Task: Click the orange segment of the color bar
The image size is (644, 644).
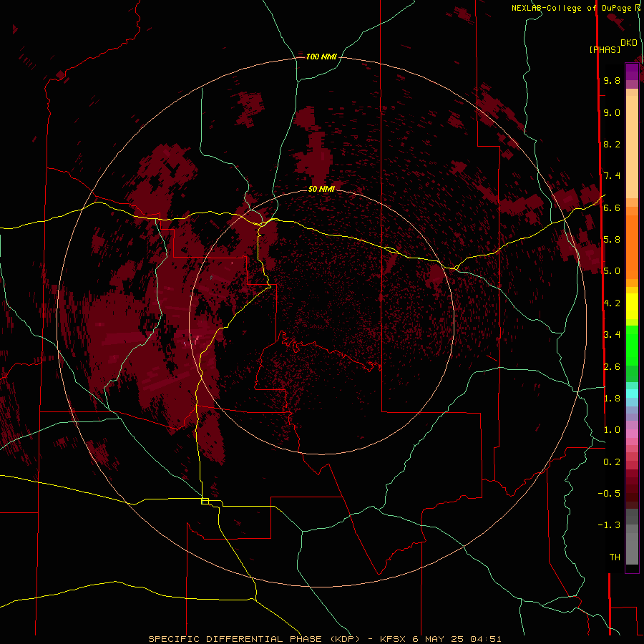Action: click(x=632, y=246)
